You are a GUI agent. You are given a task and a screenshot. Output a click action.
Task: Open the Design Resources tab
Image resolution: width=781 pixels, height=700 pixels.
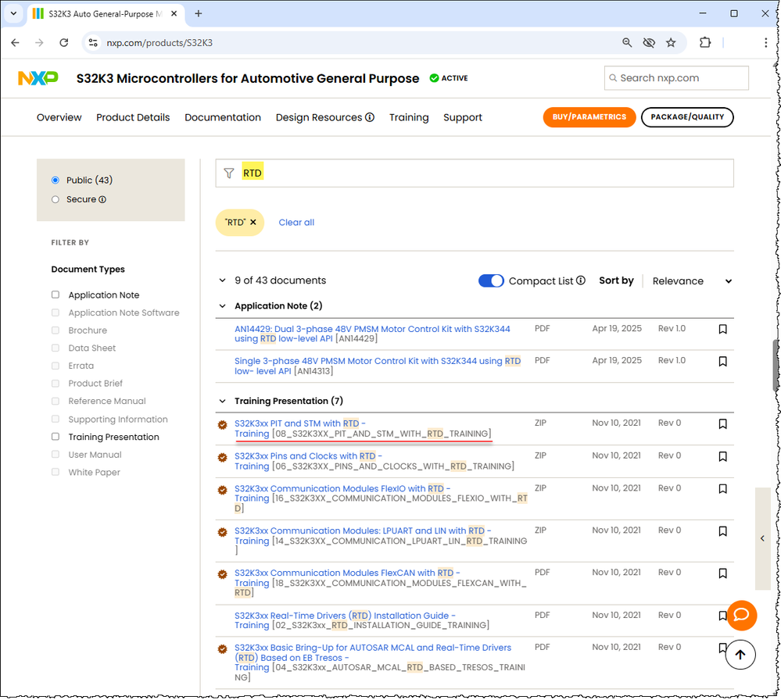pyautogui.click(x=319, y=117)
